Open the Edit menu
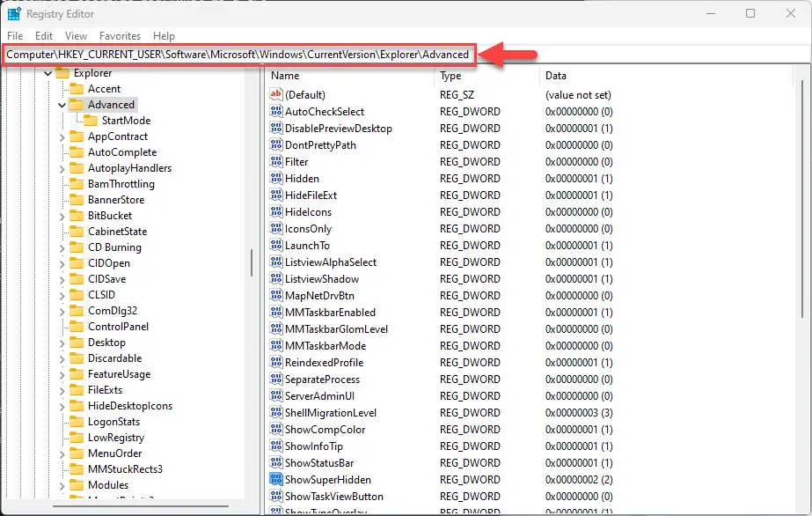The image size is (812, 516). [x=44, y=36]
